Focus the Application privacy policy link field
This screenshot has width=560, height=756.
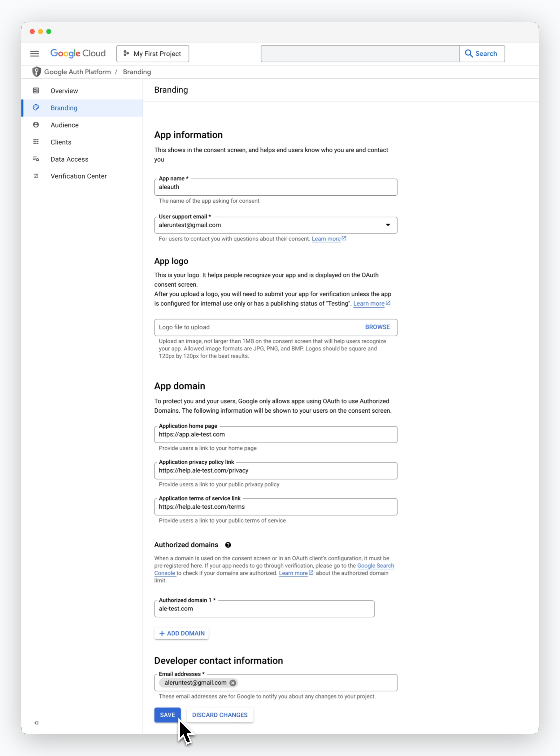(276, 471)
